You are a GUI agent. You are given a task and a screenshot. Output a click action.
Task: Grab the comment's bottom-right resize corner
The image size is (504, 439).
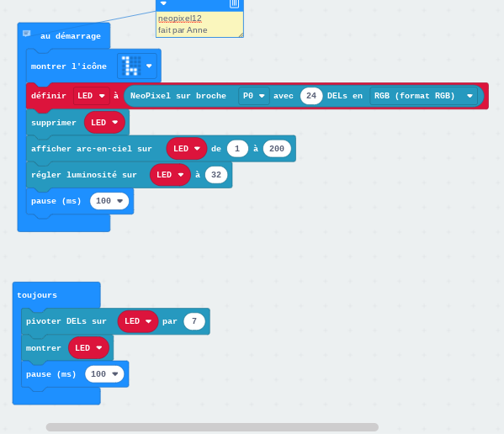click(x=241, y=34)
